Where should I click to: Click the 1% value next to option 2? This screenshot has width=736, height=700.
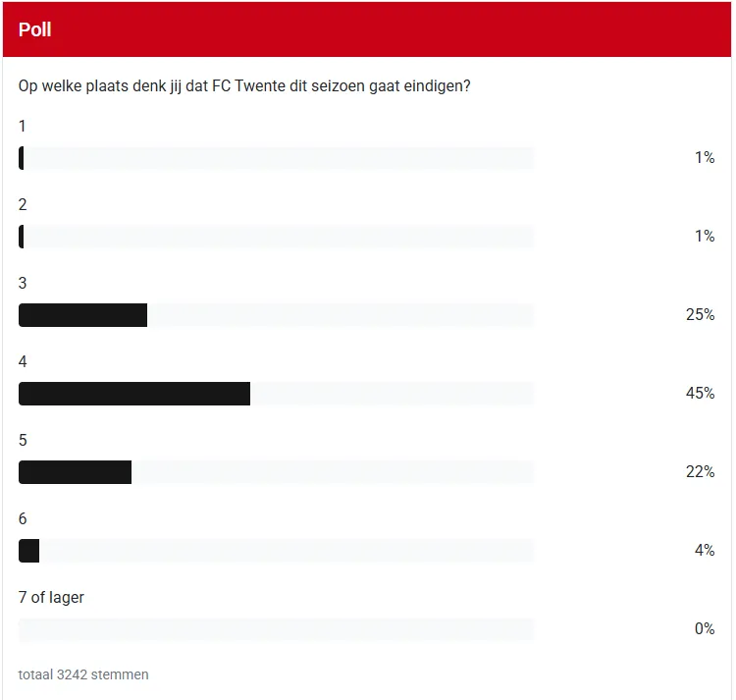(704, 237)
